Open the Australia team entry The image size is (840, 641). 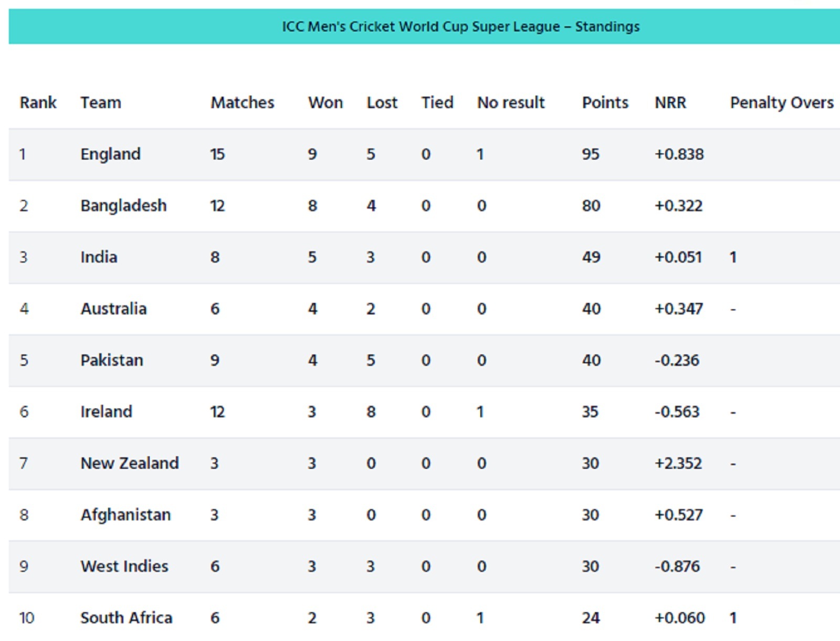pyautogui.click(x=113, y=309)
